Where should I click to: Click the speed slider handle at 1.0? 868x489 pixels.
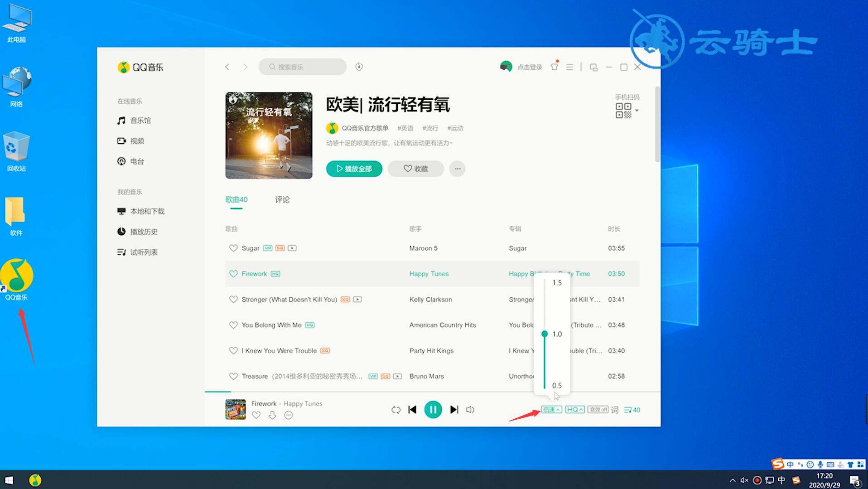[545, 334]
